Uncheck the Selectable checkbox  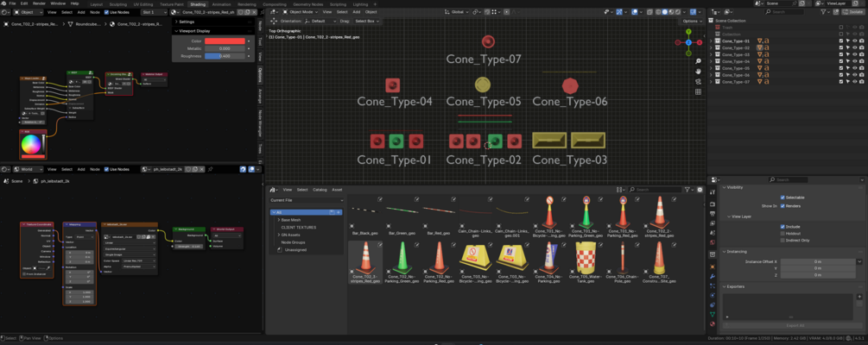tap(782, 198)
